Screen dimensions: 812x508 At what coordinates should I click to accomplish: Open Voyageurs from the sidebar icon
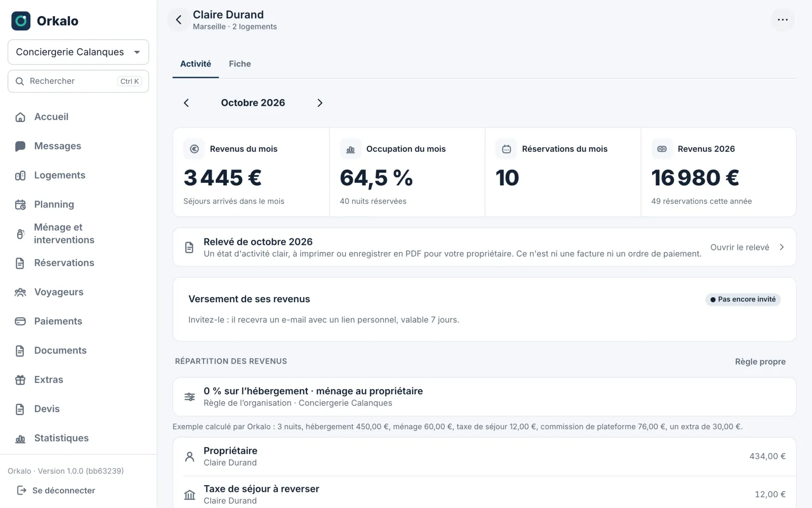point(20,292)
